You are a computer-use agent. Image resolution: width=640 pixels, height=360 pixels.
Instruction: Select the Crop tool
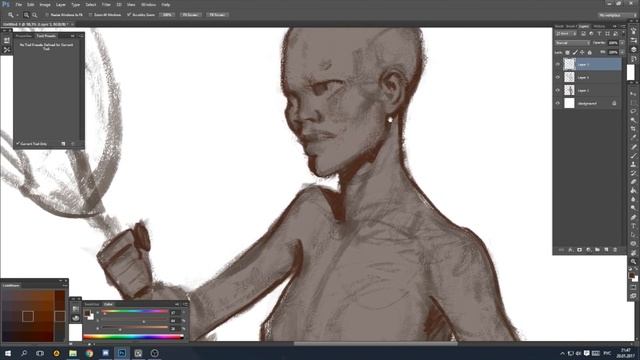633,129
